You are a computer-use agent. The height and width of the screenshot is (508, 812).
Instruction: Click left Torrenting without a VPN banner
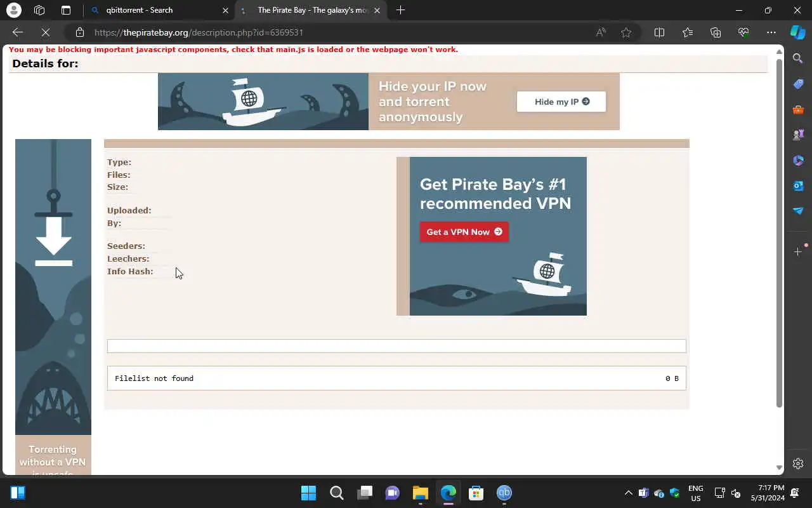tap(53, 307)
